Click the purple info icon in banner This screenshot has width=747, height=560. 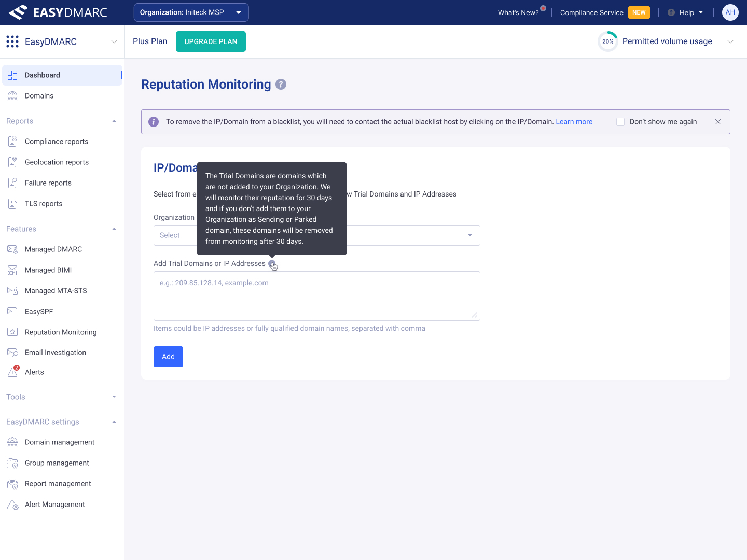154,122
